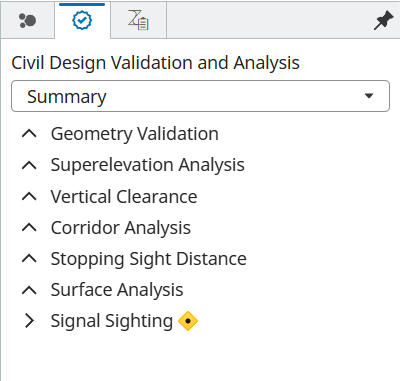Select the Vertical Clearance label
Screen dimensions: 400x381
point(124,196)
